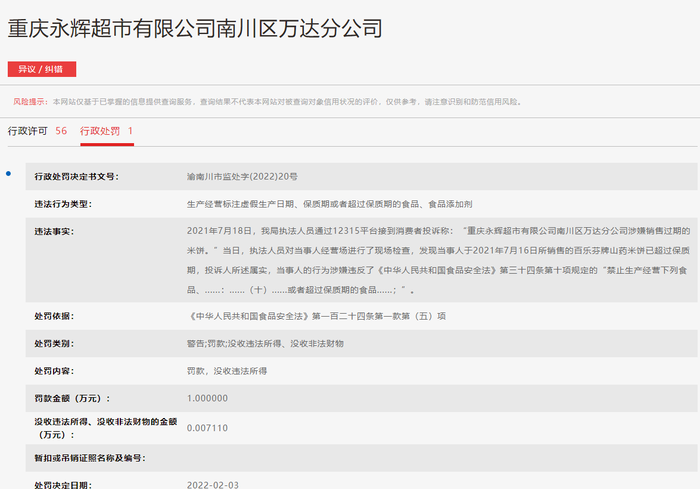The width and height of the screenshot is (700, 489).
Task: Click the fine amount 1.000000
Action: 207,398
